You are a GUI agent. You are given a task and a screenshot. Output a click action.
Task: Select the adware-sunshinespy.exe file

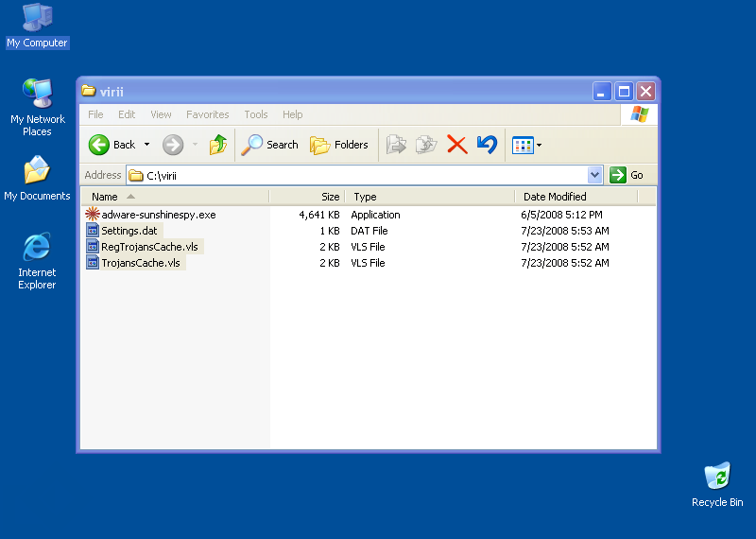pos(158,215)
